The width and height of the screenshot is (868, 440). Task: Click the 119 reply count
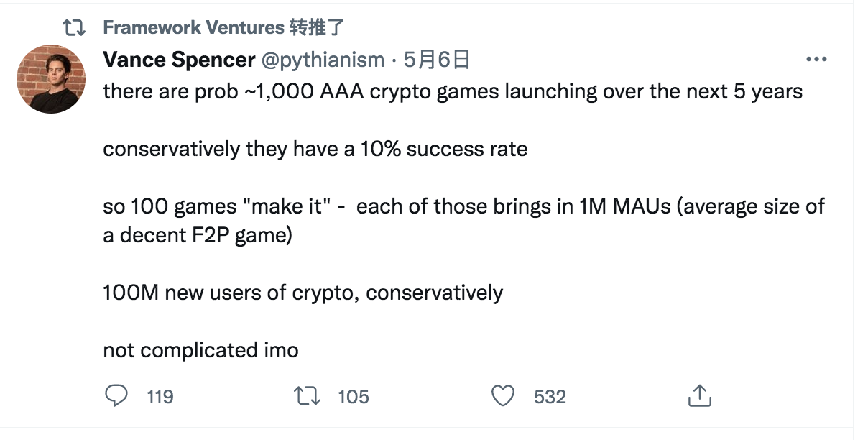point(160,396)
